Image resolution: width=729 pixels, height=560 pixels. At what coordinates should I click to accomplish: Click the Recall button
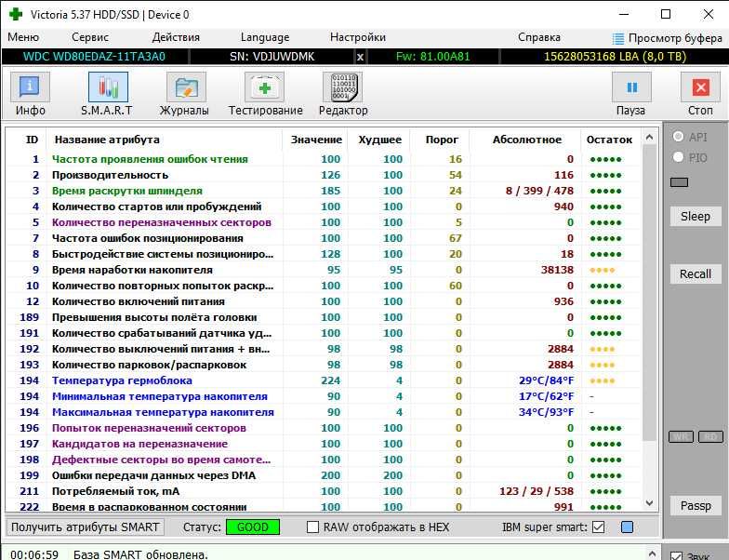(696, 273)
